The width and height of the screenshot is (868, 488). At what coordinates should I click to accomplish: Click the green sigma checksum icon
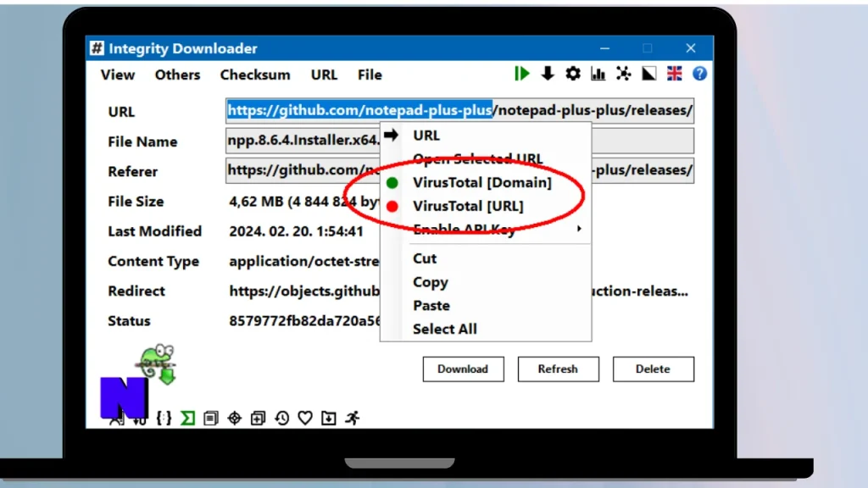(x=187, y=418)
